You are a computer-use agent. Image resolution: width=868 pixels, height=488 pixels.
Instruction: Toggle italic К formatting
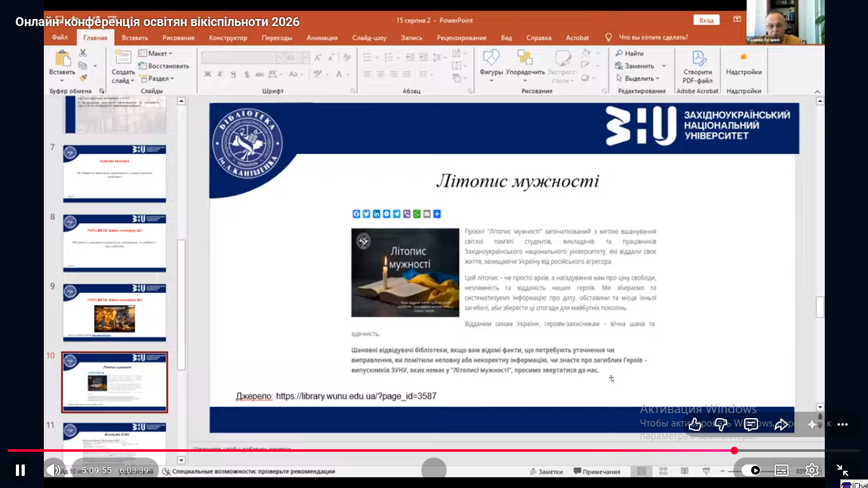coord(219,74)
